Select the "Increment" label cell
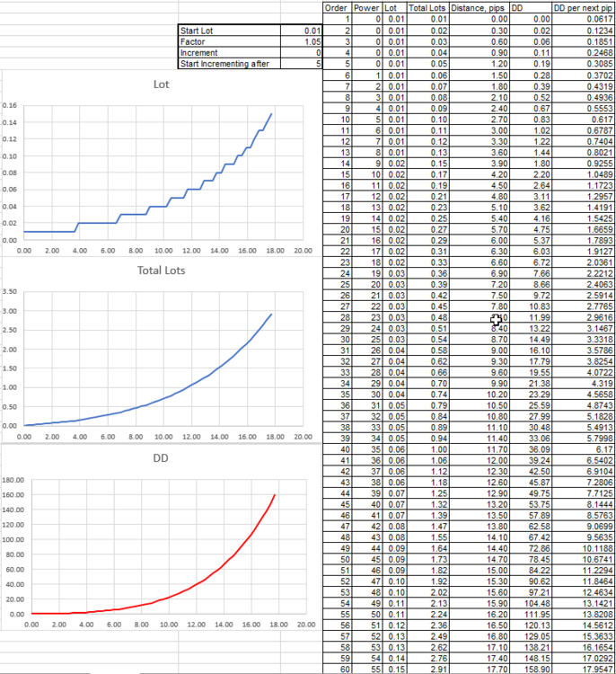Screen dimensions: 616x674 [229, 53]
